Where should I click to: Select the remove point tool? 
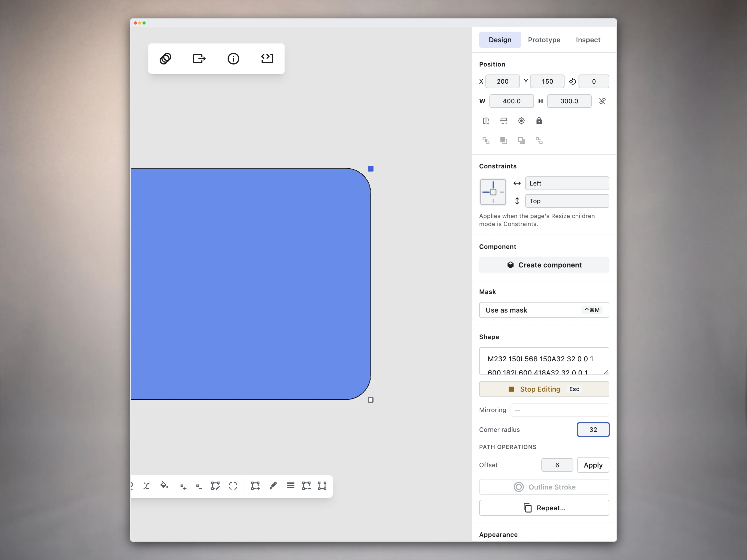coord(199,486)
